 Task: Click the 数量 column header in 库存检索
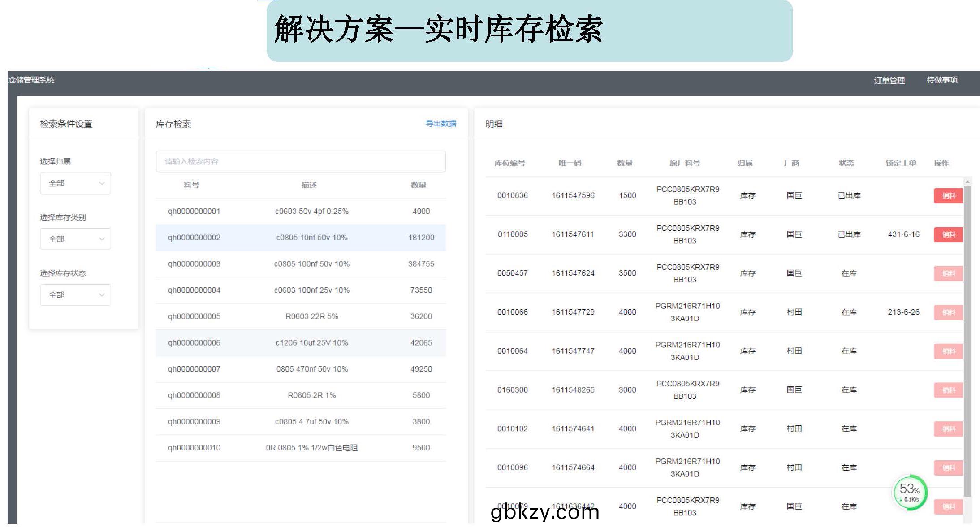pyautogui.click(x=418, y=185)
